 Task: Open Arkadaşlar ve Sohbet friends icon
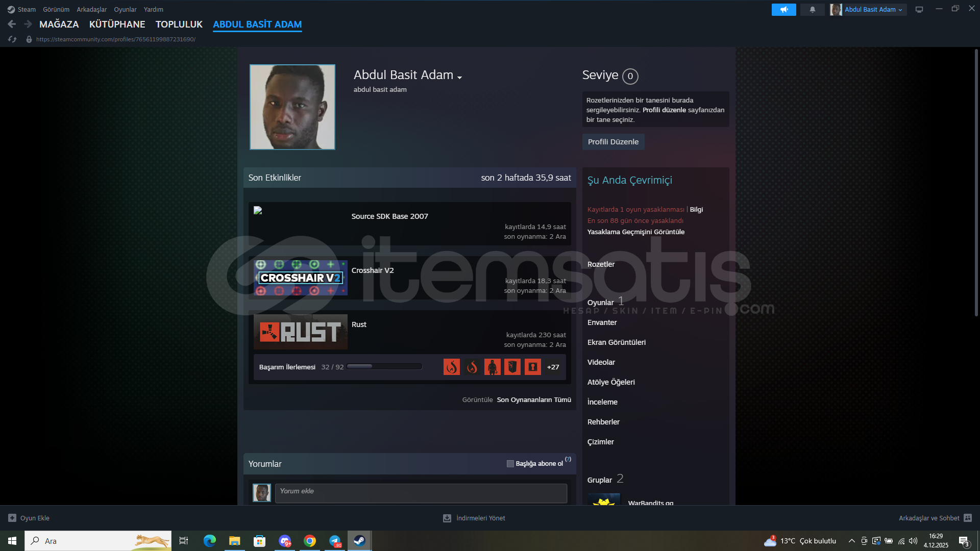968,518
